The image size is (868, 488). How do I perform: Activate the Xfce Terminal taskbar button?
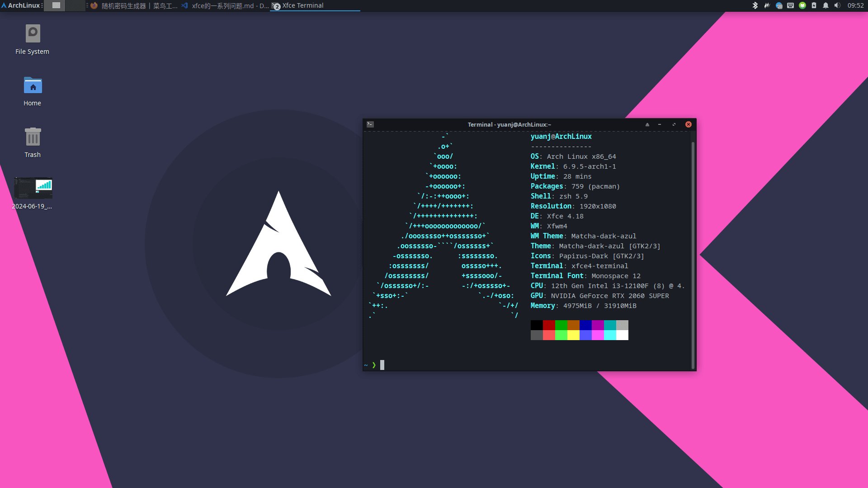coord(315,5)
